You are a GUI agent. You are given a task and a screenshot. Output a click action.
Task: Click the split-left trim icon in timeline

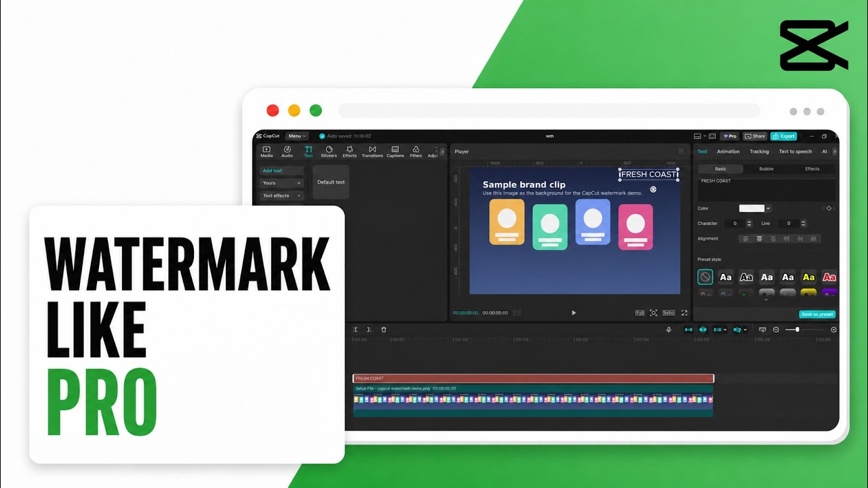355,329
